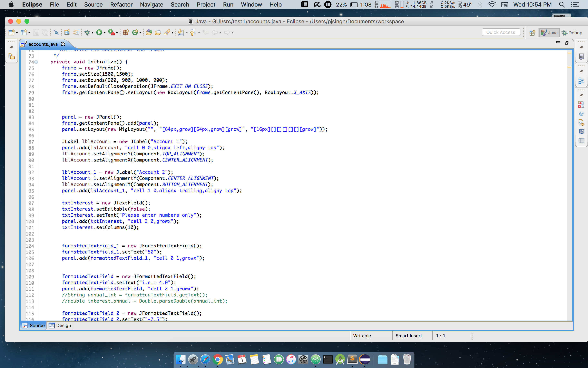Open the Window menu
Screen dimensions: 588x368
click(x=251, y=5)
